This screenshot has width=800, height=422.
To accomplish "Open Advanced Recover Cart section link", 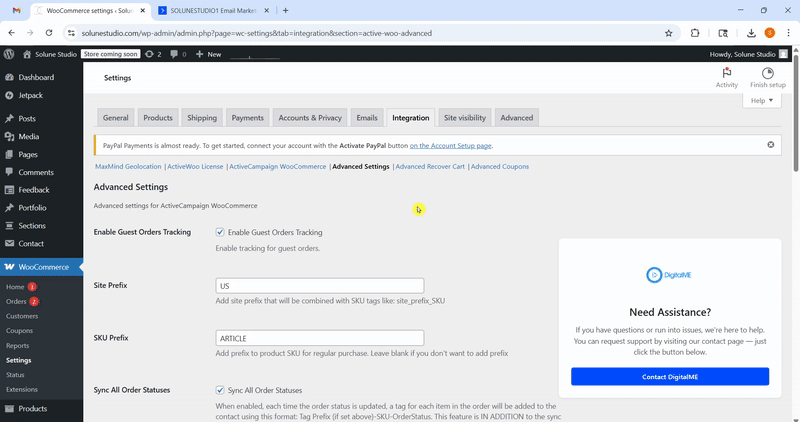I will (x=430, y=166).
